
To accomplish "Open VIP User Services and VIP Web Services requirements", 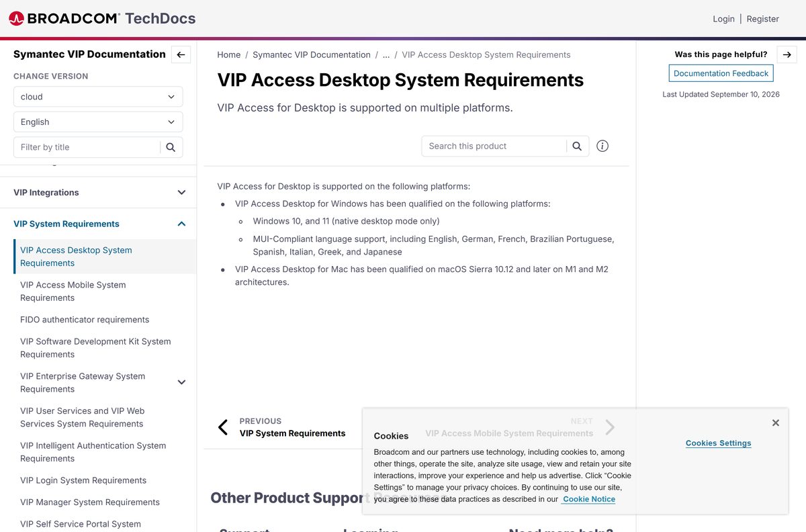I will [x=83, y=417].
